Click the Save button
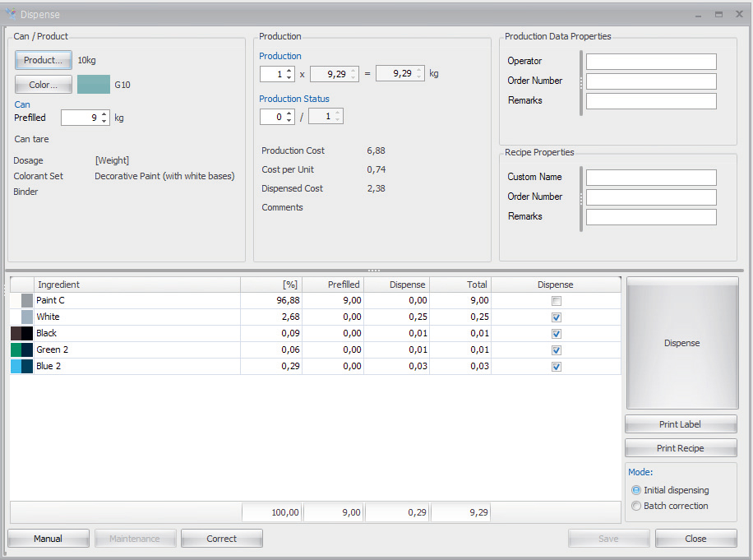This screenshot has width=753, height=560. click(608, 539)
